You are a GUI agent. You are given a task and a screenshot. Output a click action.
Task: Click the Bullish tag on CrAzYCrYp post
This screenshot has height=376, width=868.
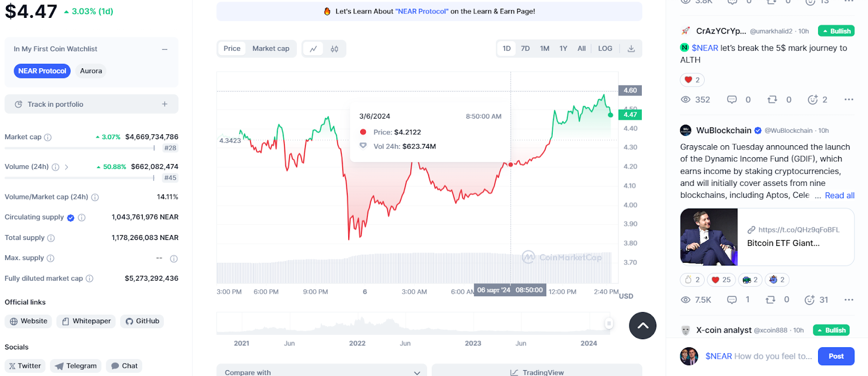[836, 31]
